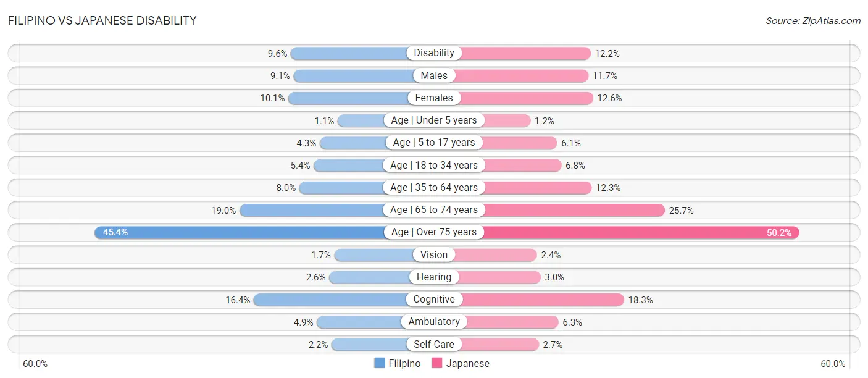
Task: Click the Filipino vs Japanese Disability title
Action: (102, 20)
